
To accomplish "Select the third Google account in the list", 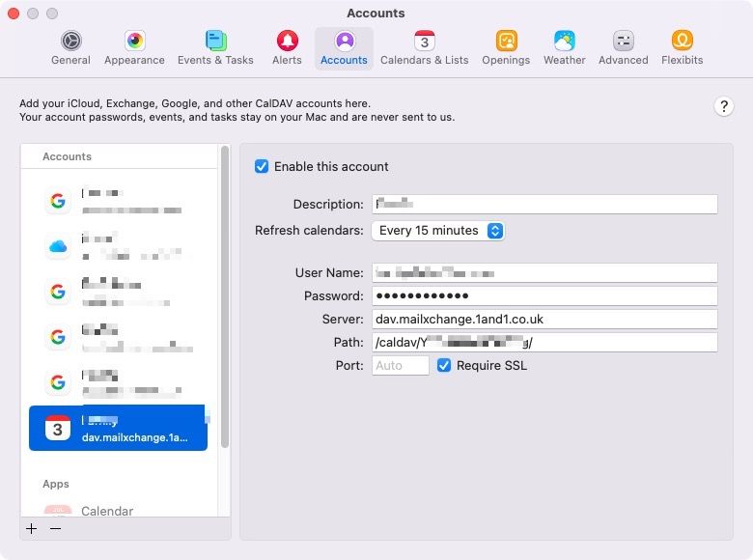I will coord(119,337).
